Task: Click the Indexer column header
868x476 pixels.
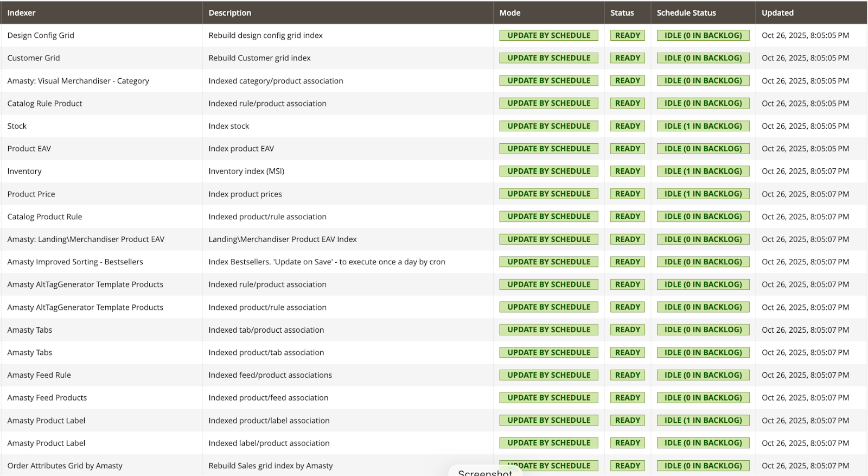Action: [x=22, y=12]
